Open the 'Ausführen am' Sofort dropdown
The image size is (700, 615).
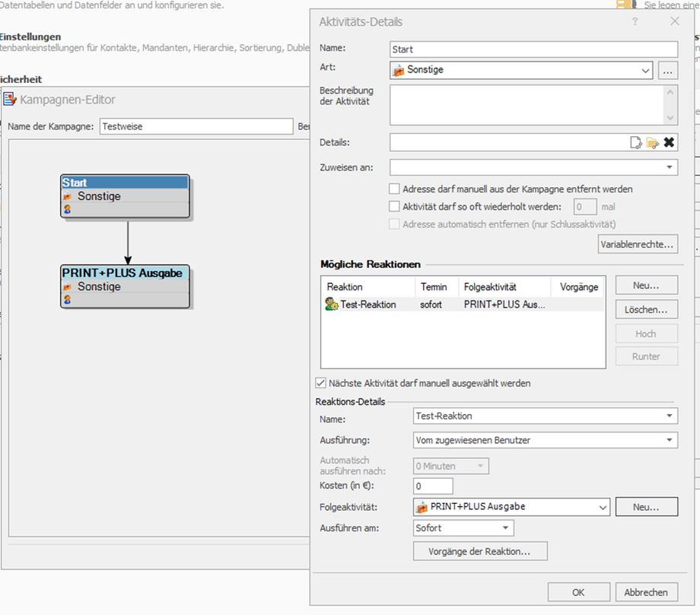(505, 528)
